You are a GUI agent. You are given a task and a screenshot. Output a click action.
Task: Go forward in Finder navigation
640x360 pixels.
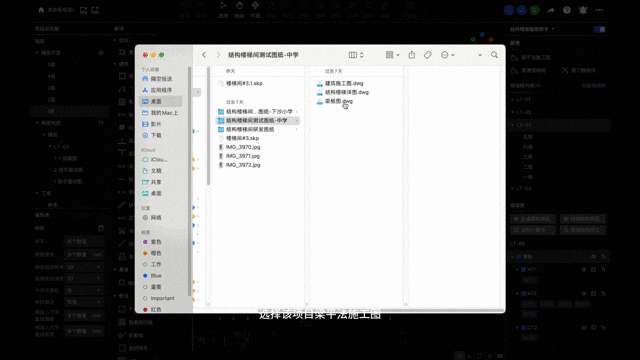(218, 55)
